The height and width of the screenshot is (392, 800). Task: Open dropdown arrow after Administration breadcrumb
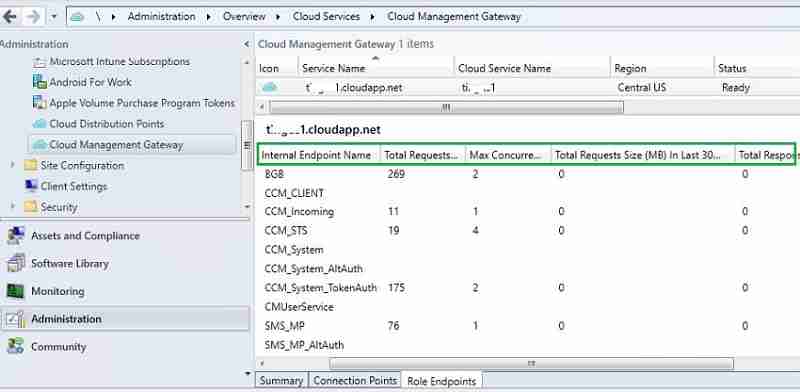(209, 17)
